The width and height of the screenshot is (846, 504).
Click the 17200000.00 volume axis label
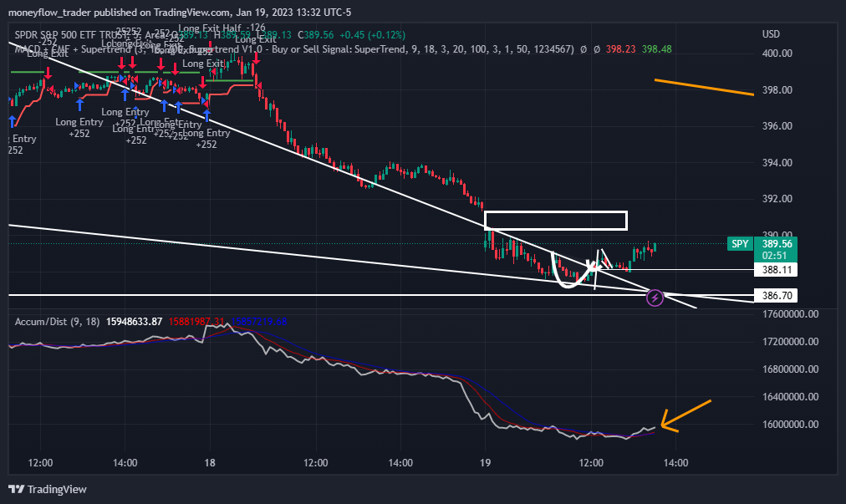click(x=790, y=342)
